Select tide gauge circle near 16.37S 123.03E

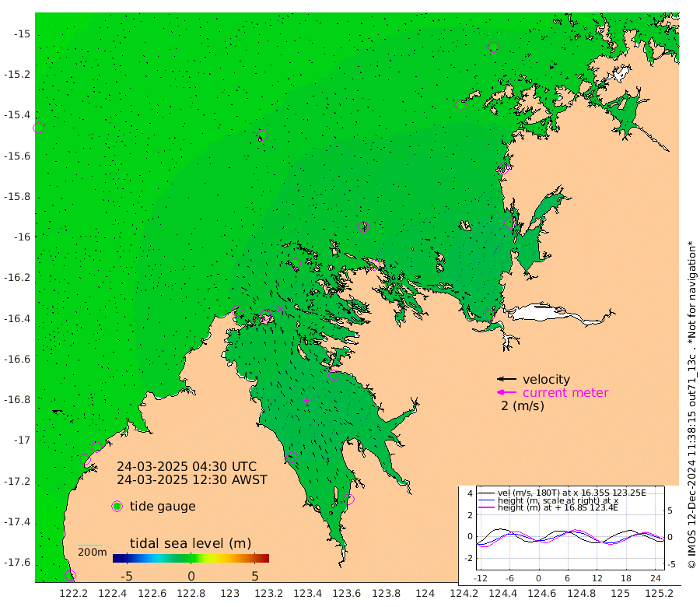[237, 311]
